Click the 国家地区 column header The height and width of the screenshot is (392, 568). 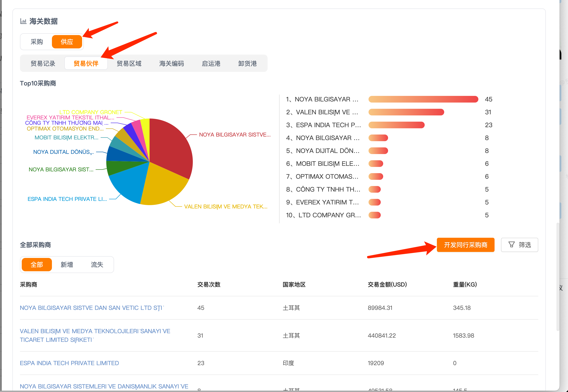pyautogui.click(x=294, y=284)
